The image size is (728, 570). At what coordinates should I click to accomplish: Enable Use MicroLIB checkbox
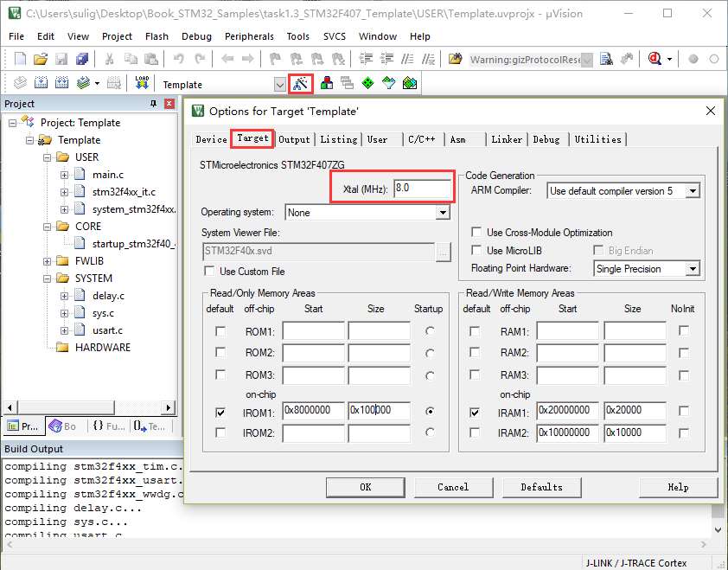pos(476,250)
